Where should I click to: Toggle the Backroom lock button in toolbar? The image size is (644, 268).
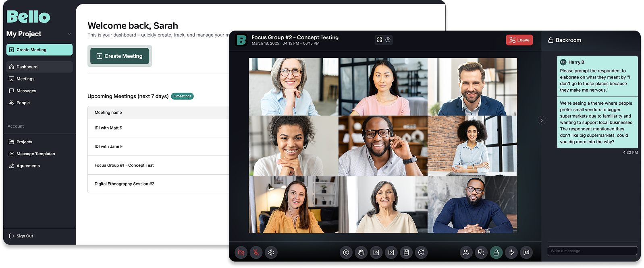click(496, 253)
